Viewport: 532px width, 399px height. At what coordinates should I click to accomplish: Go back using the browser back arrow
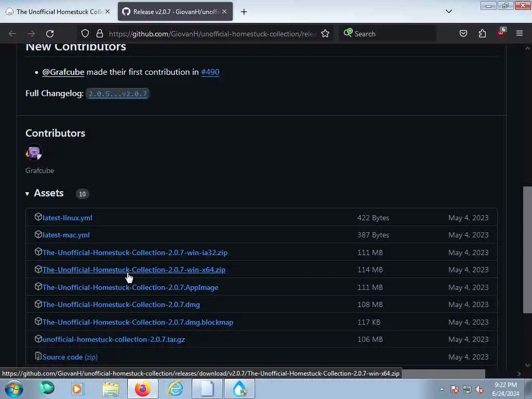12,34
